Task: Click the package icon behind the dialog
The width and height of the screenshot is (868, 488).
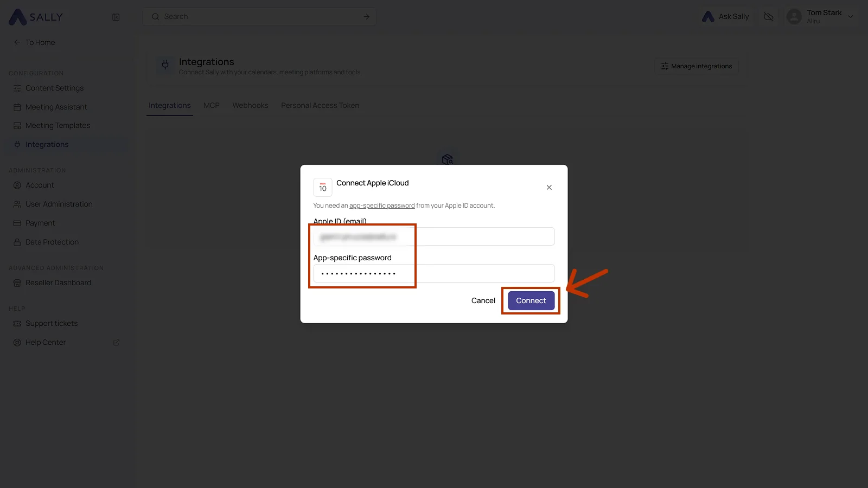Action: pyautogui.click(x=447, y=159)
